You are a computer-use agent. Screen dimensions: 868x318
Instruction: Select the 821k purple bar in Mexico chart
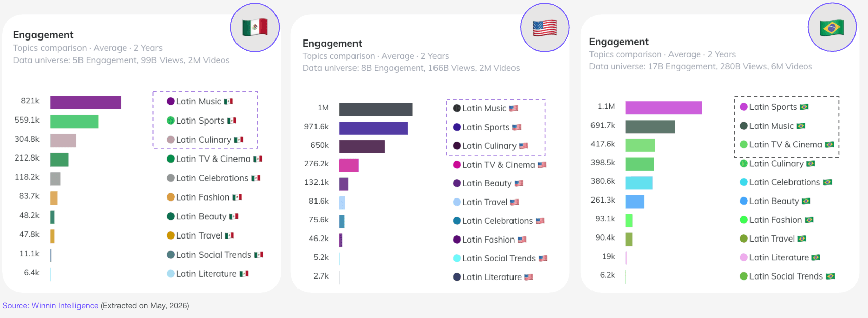86,102
